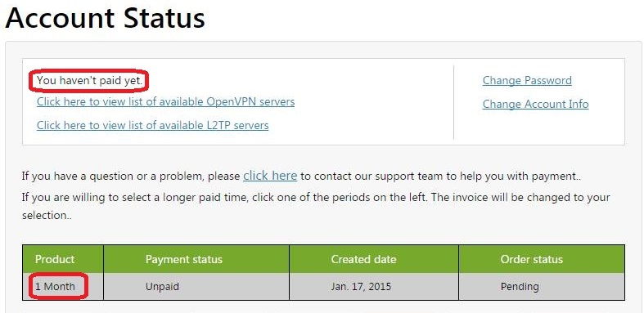
Task: View list of available L2TP servers
Action: pos(152,125)
